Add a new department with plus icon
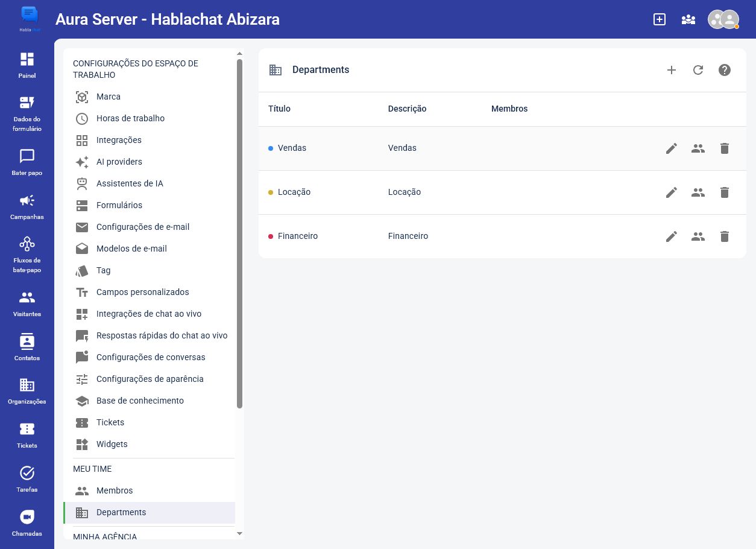 (x=672, y=70)
